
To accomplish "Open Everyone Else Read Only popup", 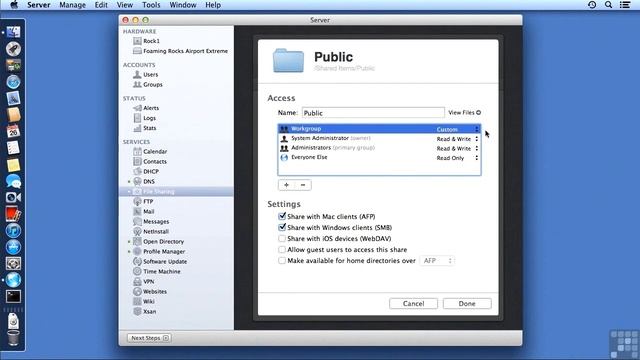I will click(x=458, y=158).
